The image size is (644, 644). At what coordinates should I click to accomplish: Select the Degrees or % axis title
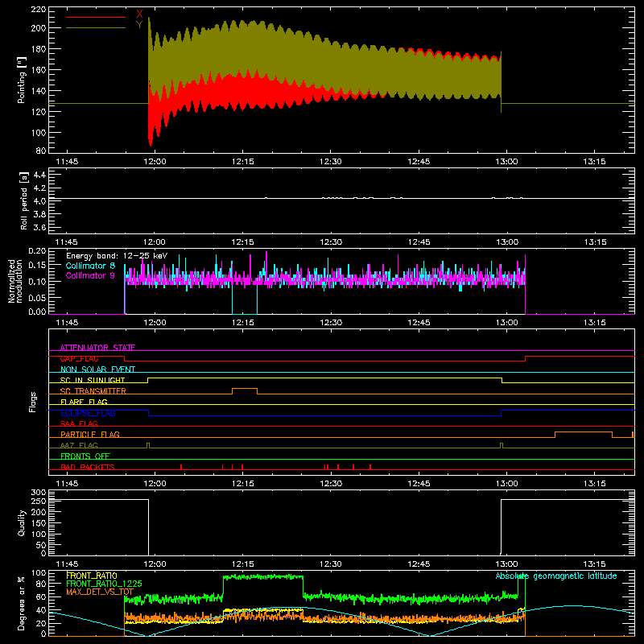[x=22, y=603]
